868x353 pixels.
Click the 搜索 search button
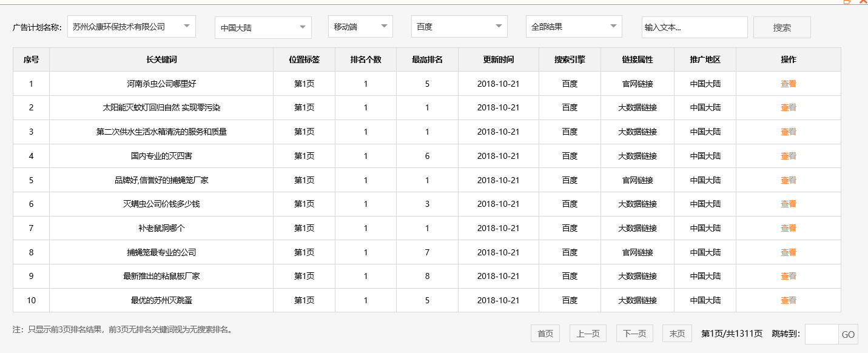coord(781,27)
